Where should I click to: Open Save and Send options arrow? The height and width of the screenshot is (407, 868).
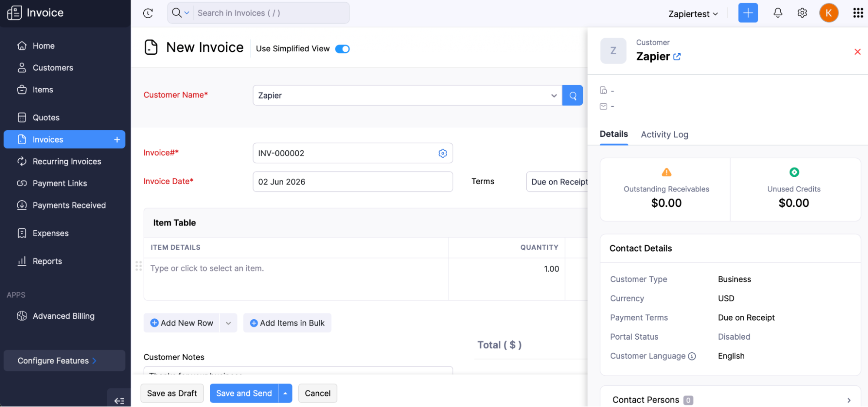point(285,393)
